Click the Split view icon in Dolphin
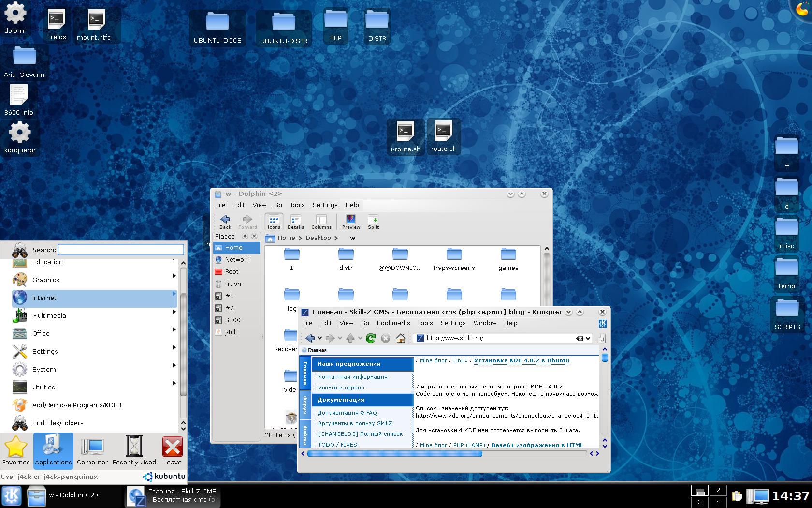Image resolution: width=812 pixels, height=508 pixels. (373, 222)
